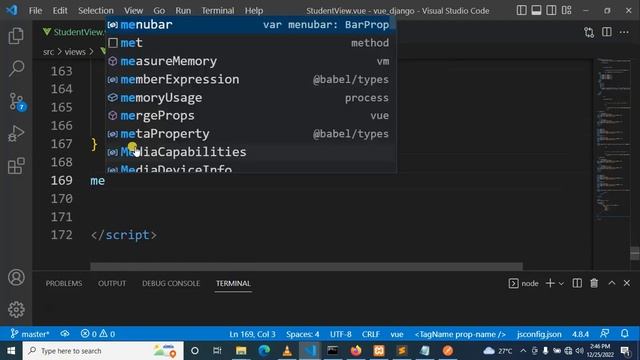Change language mode via vue status item
Viewport: 640px width, 360px height.
[x=396, y=334]
